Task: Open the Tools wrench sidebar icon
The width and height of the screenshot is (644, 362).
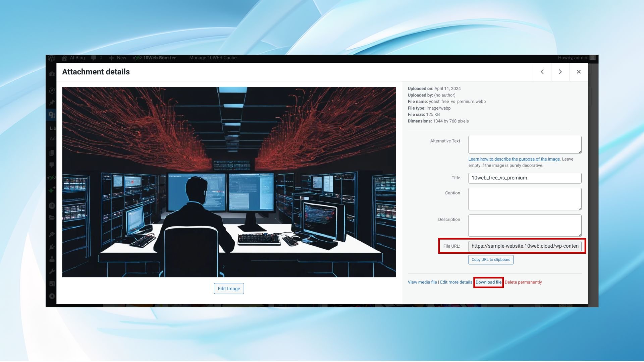Action: (52, 271)
